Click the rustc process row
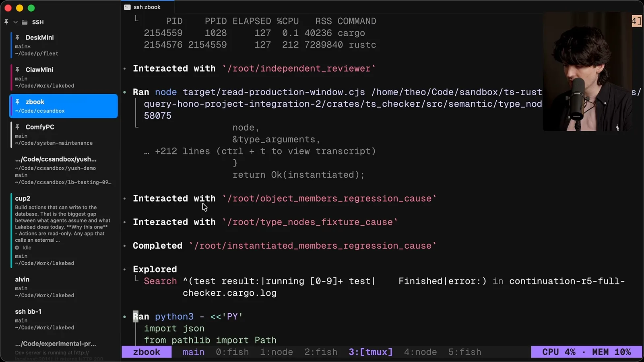Viewport: 644px width, 362px height. [260, 45]
